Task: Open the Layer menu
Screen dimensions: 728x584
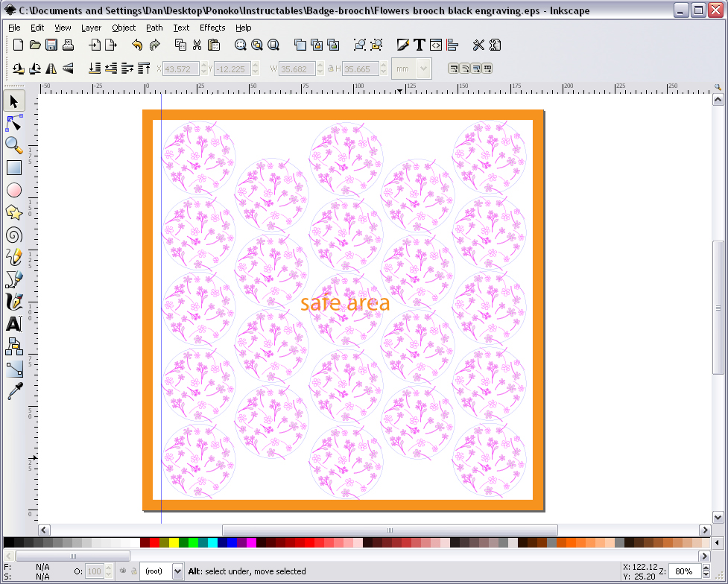Action: coord(91,28)
